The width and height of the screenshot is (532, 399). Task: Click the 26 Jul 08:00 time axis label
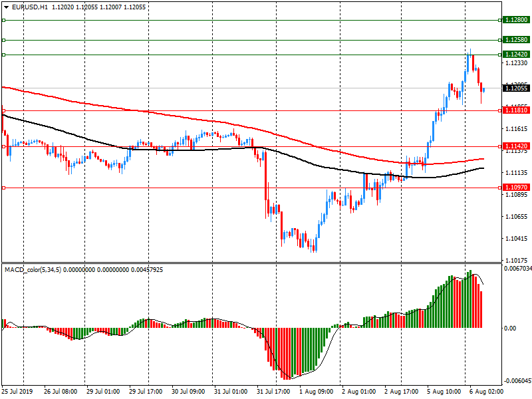coord(61,392)
